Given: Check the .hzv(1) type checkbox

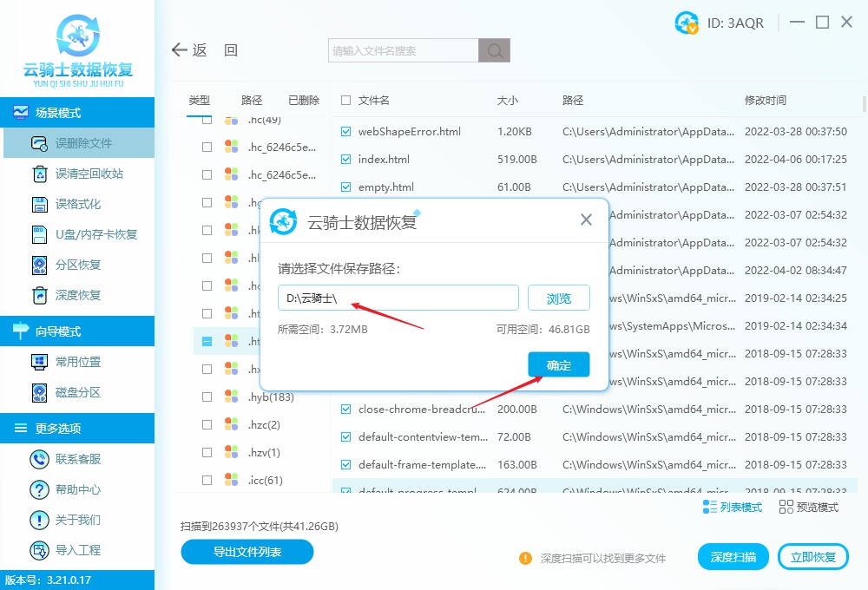Looking at the screenshot, I should (207, 452).
